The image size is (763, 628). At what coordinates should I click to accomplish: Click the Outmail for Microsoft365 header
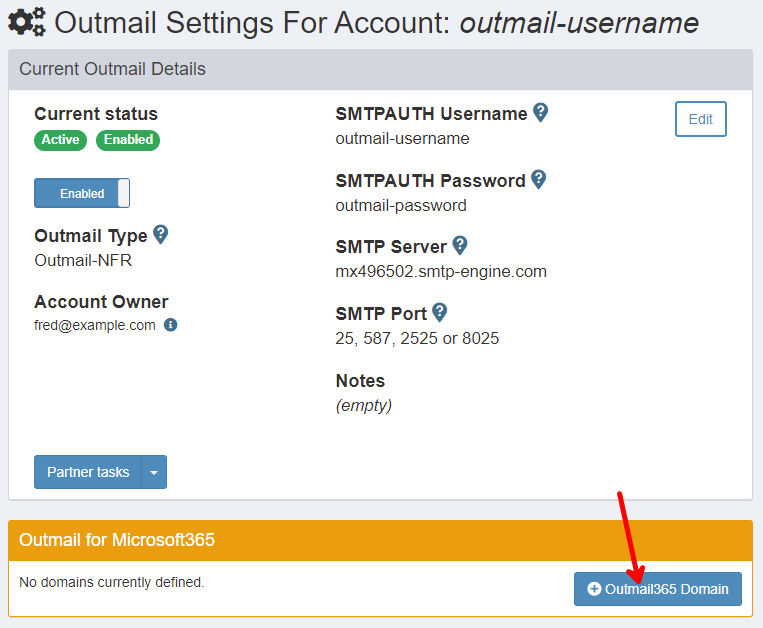pyautogui.click(x=117, y=540)
